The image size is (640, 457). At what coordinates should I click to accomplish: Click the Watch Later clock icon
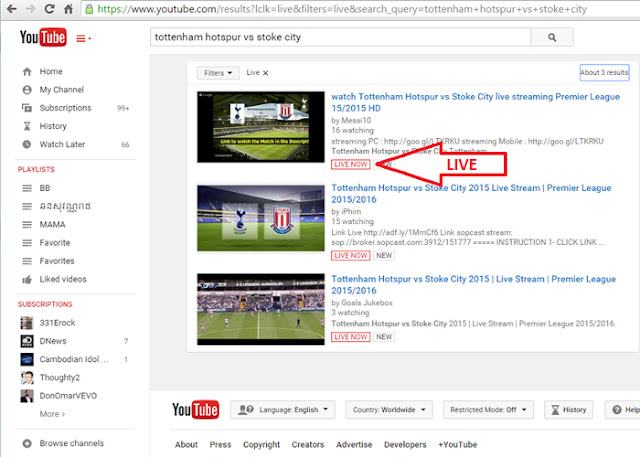pos(27,144)
